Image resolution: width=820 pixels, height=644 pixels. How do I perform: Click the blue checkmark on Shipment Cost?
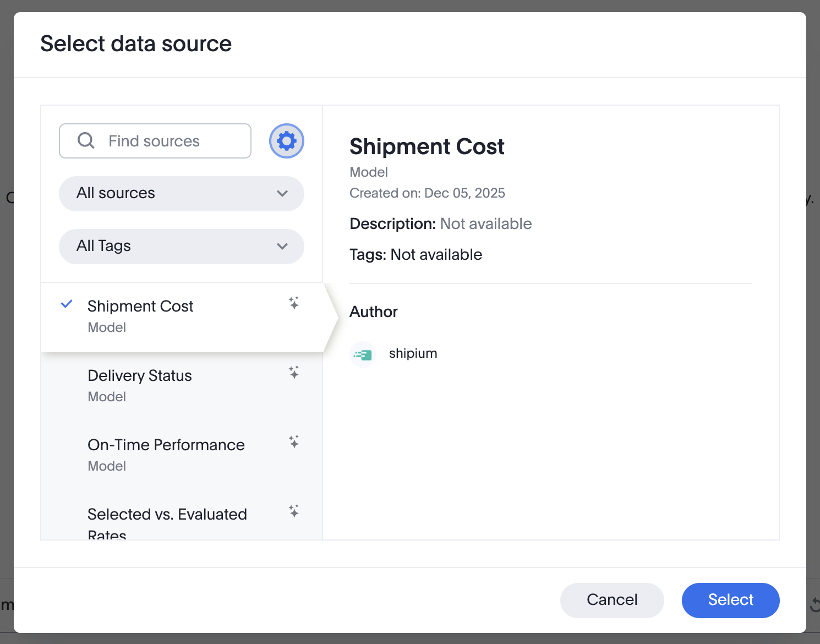coord(67,304)
